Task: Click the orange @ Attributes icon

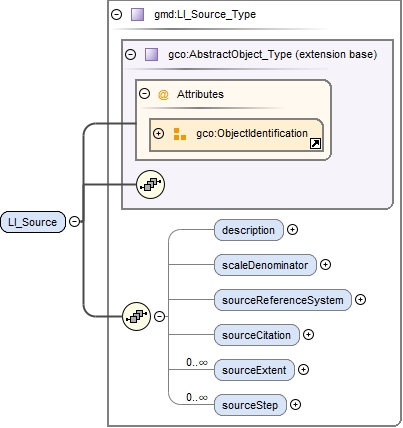Action: pyautogui.click(x=163, y=95)
